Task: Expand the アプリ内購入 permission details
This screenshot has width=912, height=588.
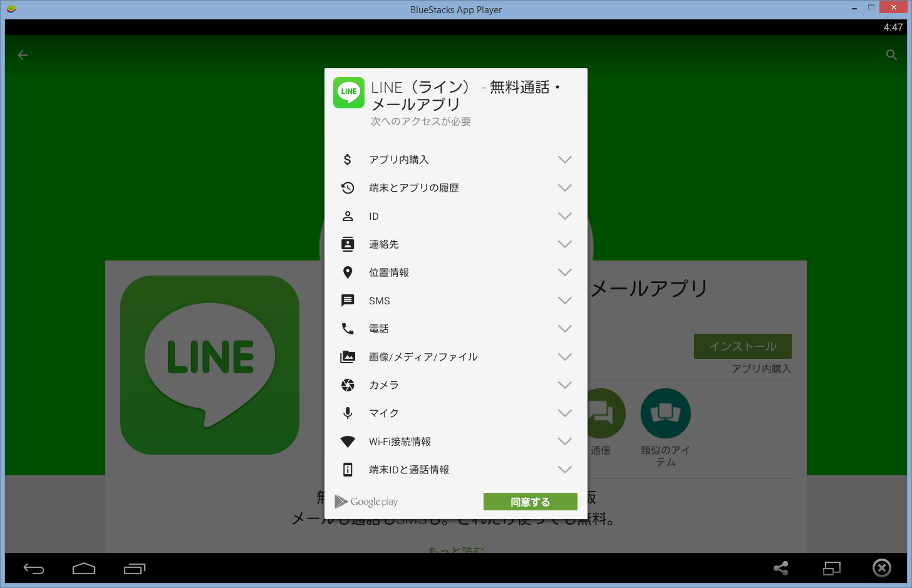Action: [565, 160]
